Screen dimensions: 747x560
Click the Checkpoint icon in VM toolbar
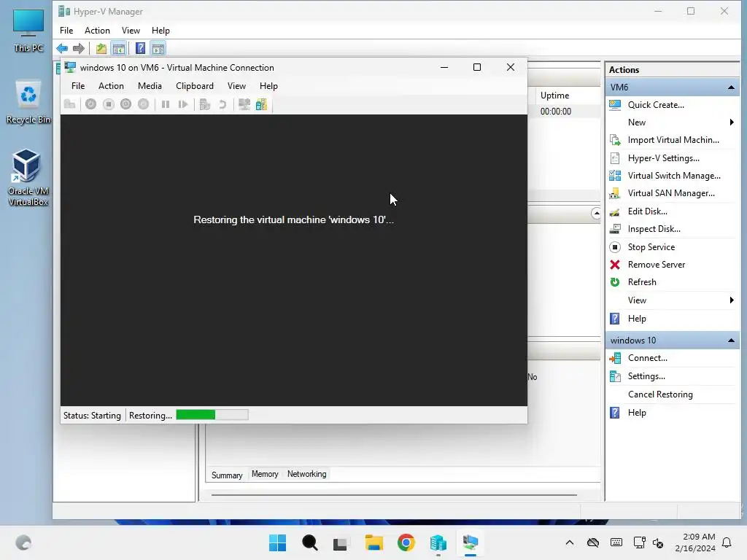click(205, 104)
